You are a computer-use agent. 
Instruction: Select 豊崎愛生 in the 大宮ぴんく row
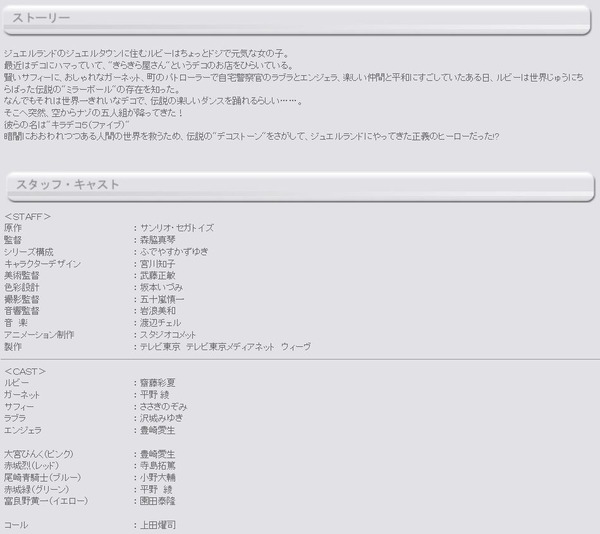158,454
